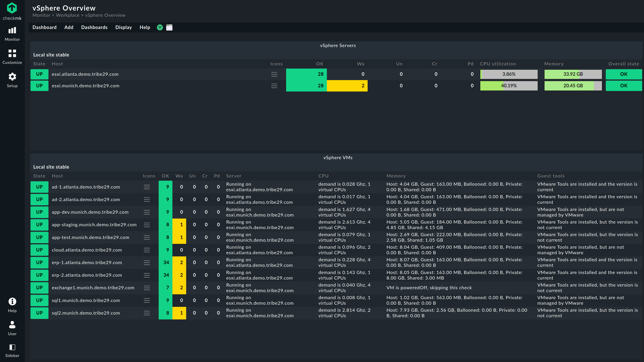Screen dimensions: 644x362
Task: Click Monitor in the breadcrumb
Action: tap(41, 15)
